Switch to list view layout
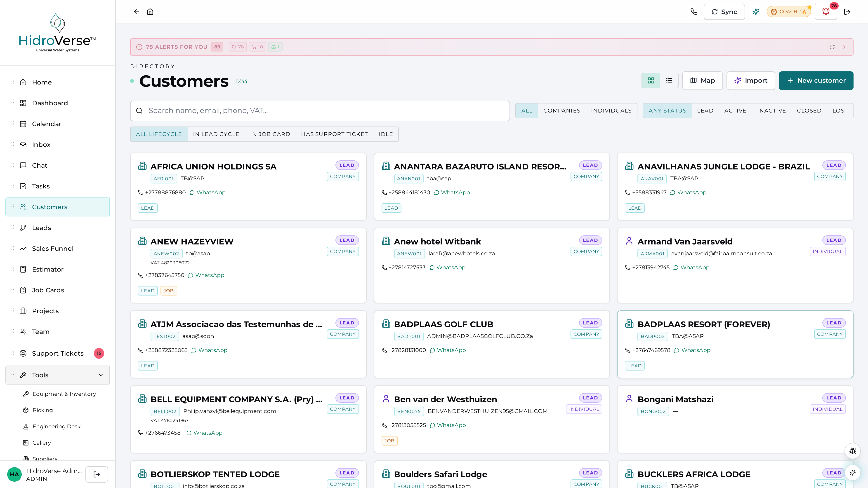The width and height of the screenshot is (868, 488). click(669, 80)
